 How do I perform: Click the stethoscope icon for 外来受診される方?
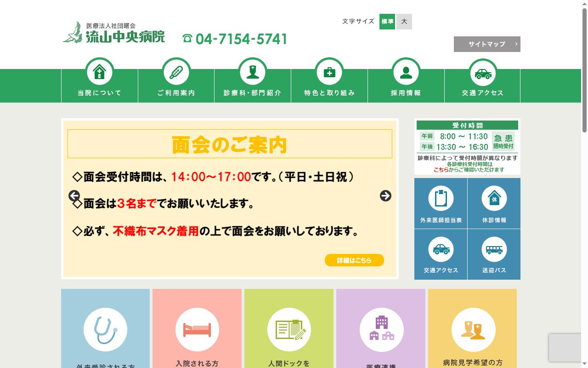[105, 330]
